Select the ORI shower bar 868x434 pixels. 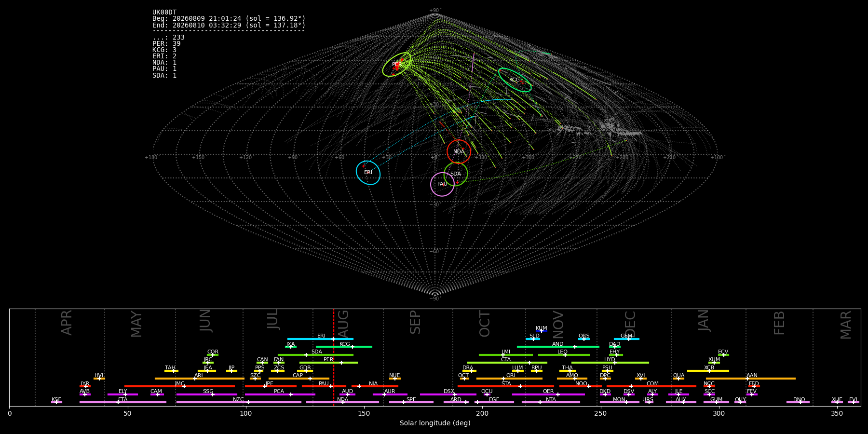(509, 379)
